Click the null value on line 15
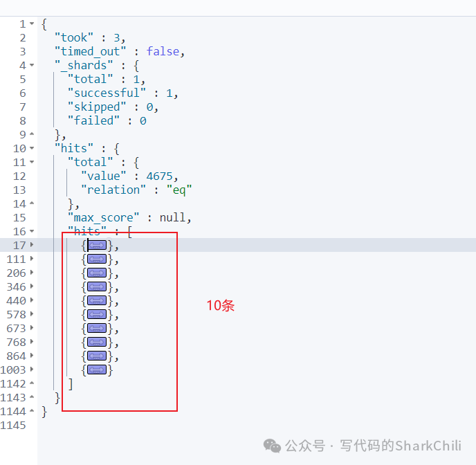This screenshot has width=476, height=465. coord(173,217)
